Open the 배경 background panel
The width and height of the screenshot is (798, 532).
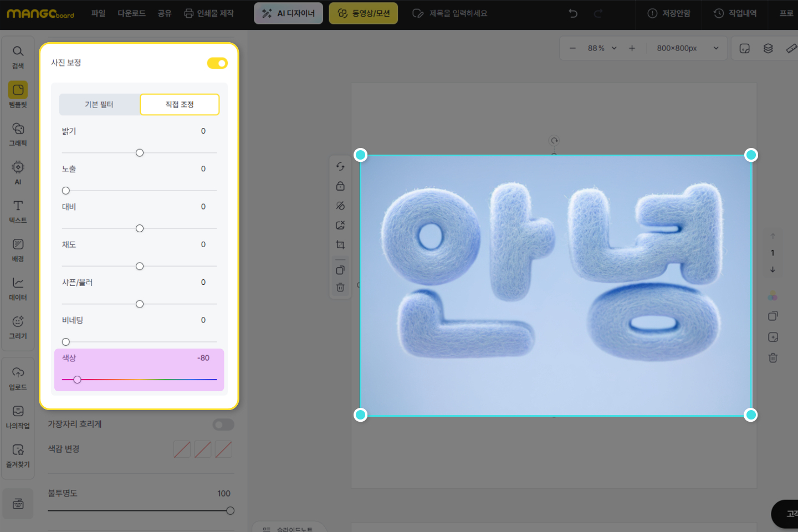[18, 250]
